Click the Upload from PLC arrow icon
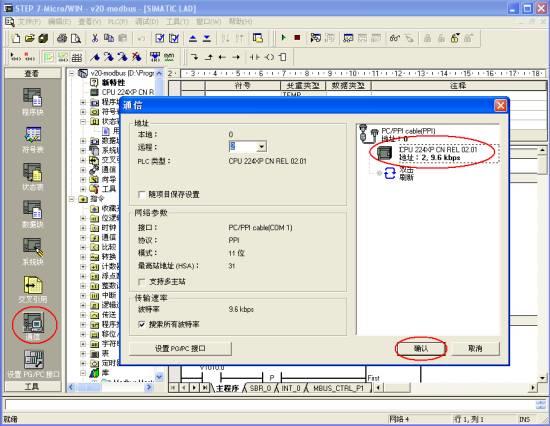The height and width of the screenshot is (426, 550). click(193, 38)
